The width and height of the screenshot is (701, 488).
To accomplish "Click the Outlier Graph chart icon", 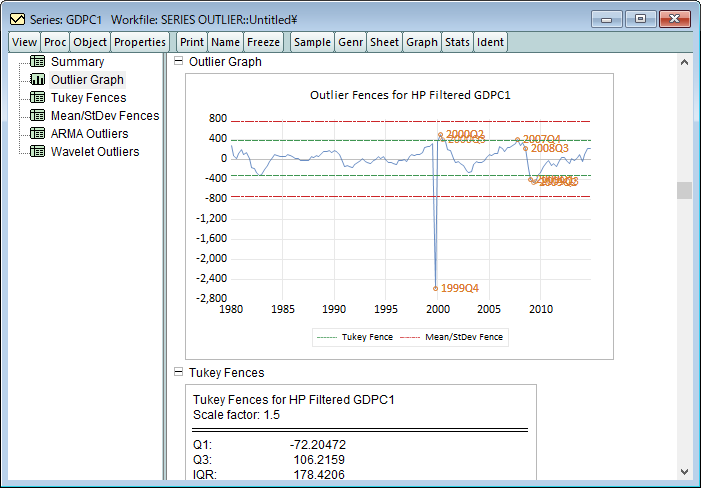I will [37, 79].
